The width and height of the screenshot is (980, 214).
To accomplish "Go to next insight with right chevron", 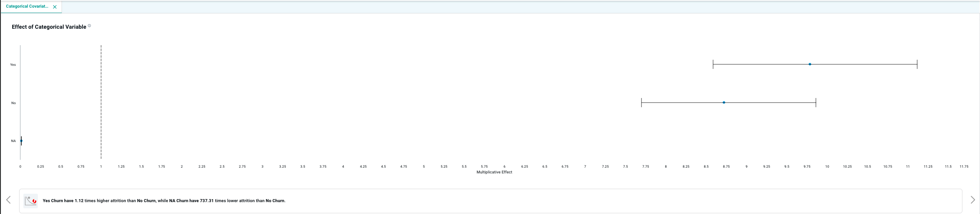I will click(973, 200).
